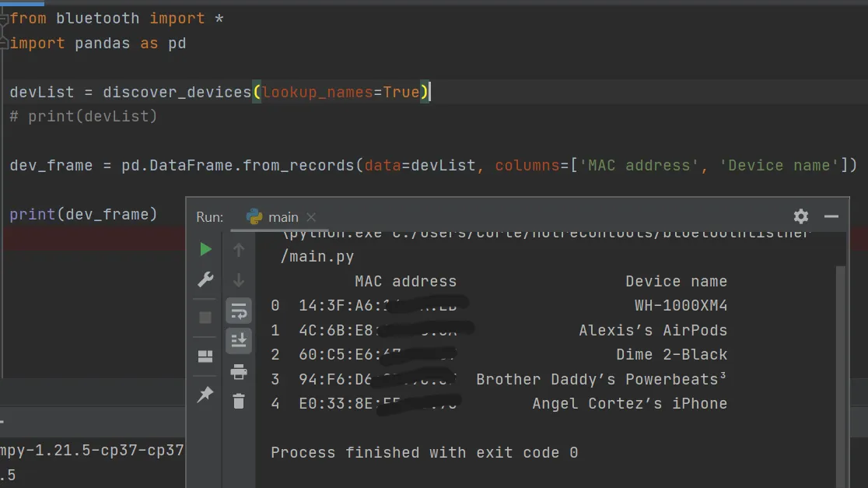The width and height of the screenshot is (868, 488).
Task: Click the up arrow in run toolbar
Action: click(x=239, y=250)
